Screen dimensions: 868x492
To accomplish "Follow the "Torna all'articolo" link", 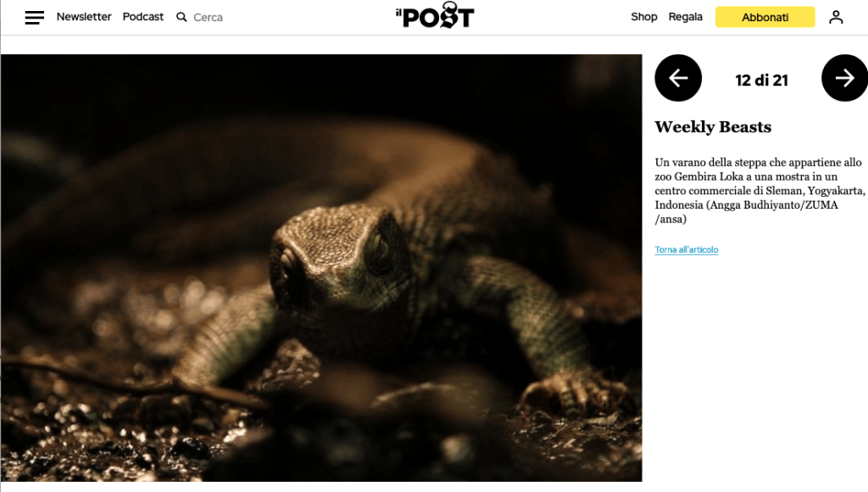I will click(687, 250).
